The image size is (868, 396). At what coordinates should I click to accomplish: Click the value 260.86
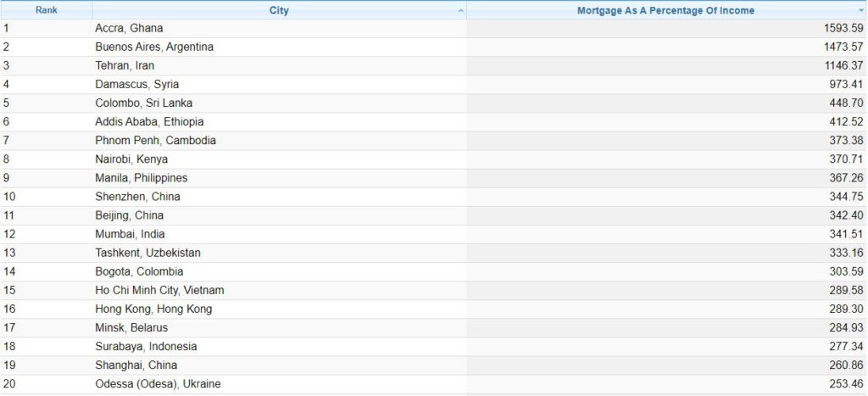(847, 365)
